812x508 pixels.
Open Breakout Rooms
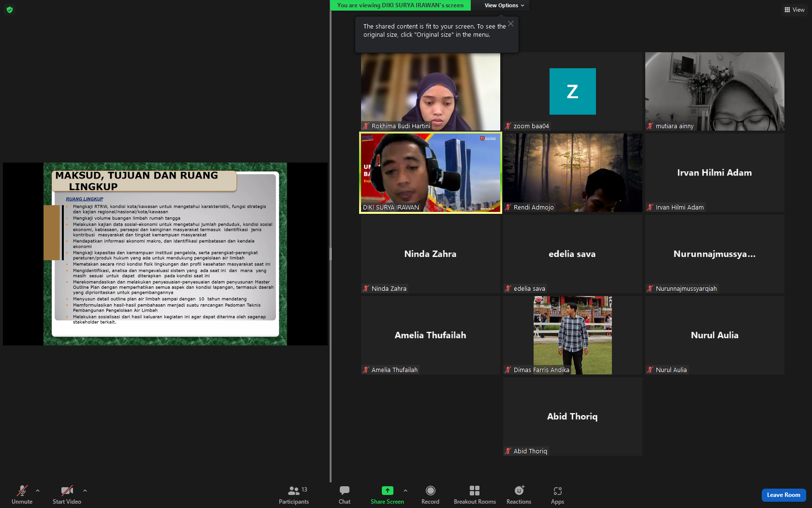click(475, 495)
